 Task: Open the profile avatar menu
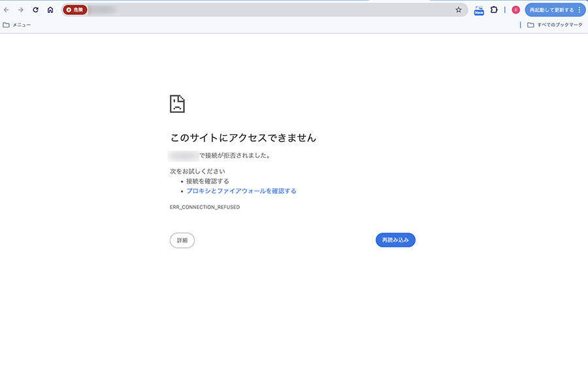(x=515, y=10)
